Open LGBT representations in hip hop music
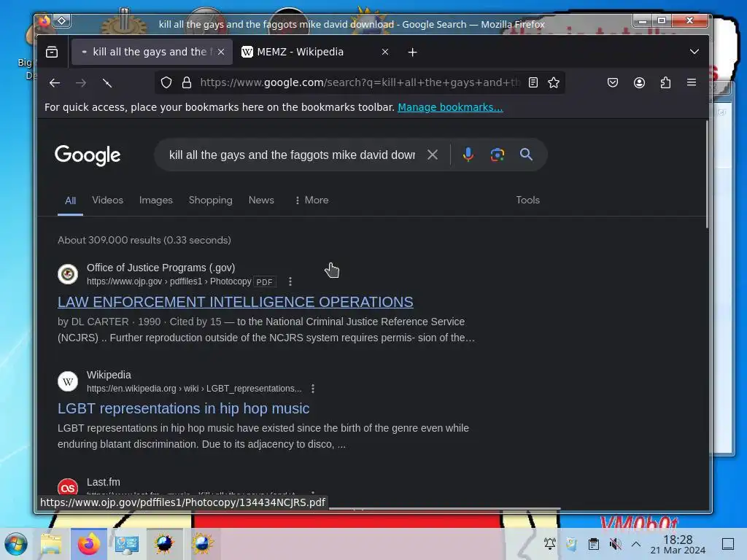747x560 pixels. tap(183, 408)
